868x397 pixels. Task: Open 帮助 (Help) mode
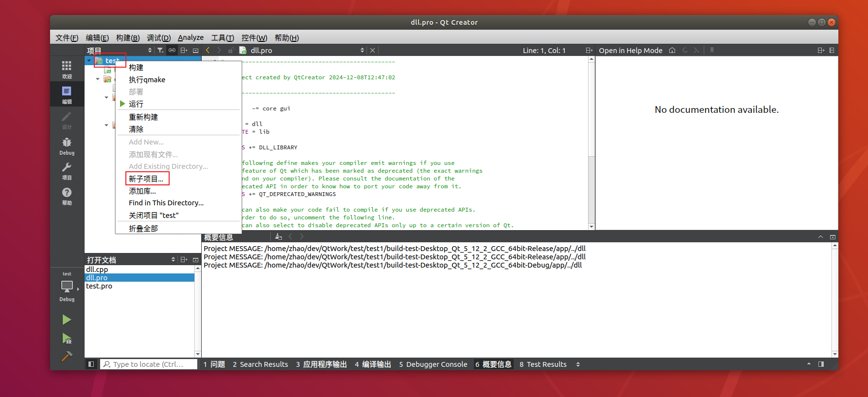point(67,196)
